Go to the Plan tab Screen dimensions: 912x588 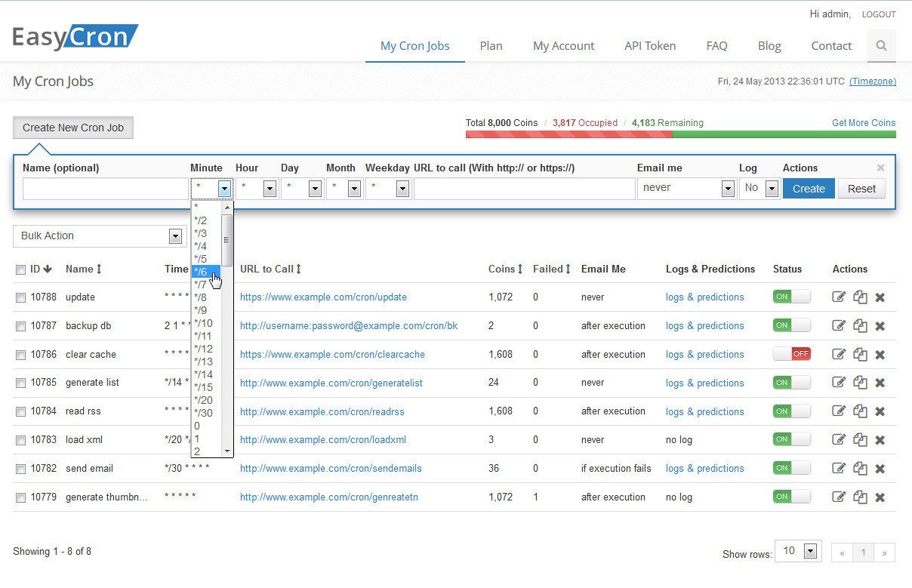(x=491, y=46)
